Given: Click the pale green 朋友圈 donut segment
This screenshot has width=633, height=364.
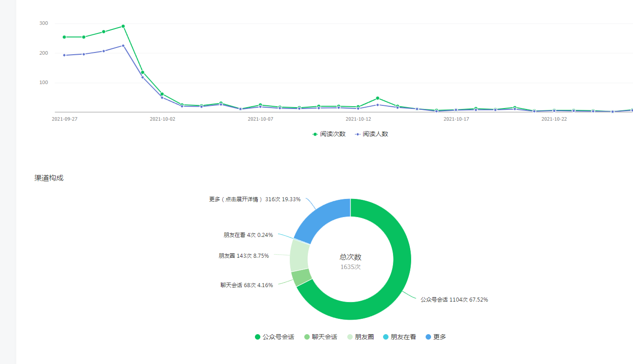Looking at the screenshot, I should tap(299, 255).
